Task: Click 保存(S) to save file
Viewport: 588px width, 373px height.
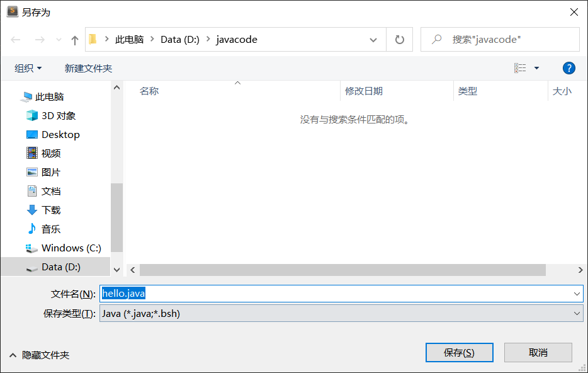Action: tap(459, 352)
